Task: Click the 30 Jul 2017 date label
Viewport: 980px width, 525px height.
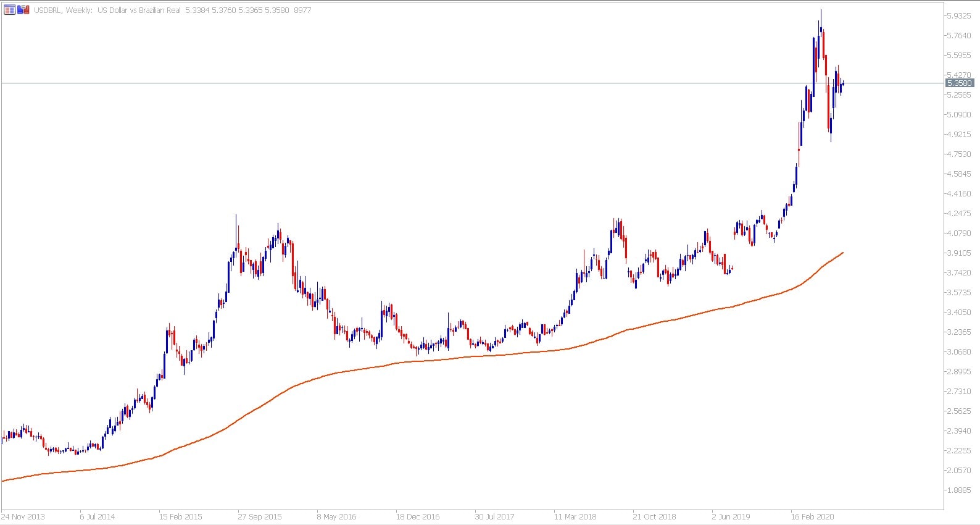Action: (x=494, y=517)
